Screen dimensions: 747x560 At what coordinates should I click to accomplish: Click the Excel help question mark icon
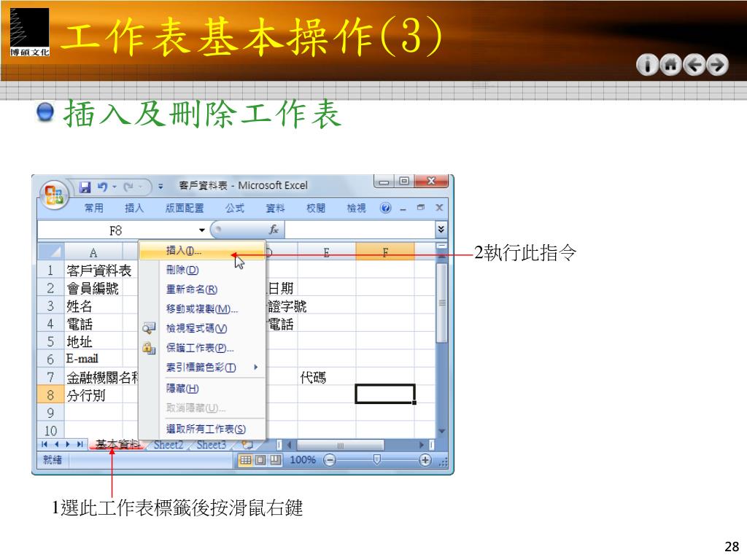pyautogui.click(x=385, y=208)
